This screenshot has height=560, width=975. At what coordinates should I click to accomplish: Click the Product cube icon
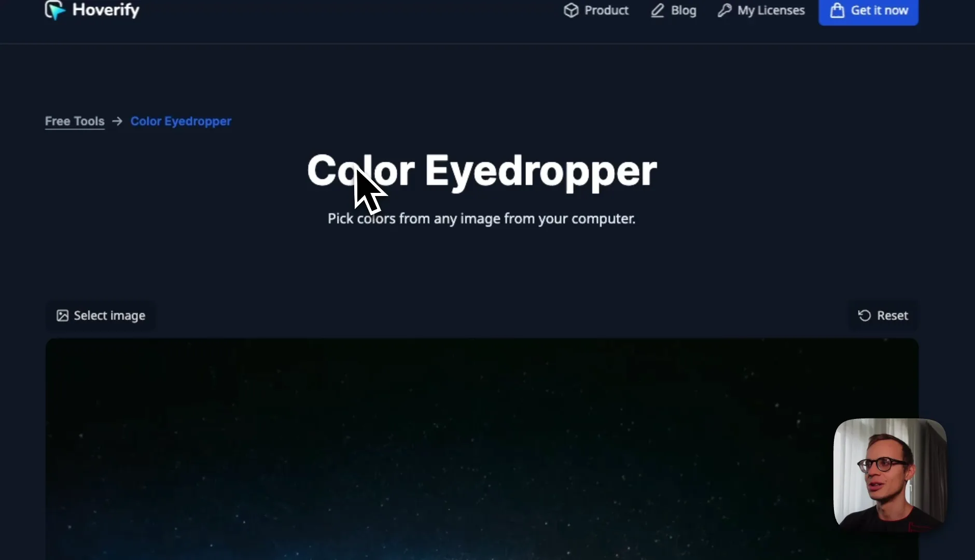point(571,10)
